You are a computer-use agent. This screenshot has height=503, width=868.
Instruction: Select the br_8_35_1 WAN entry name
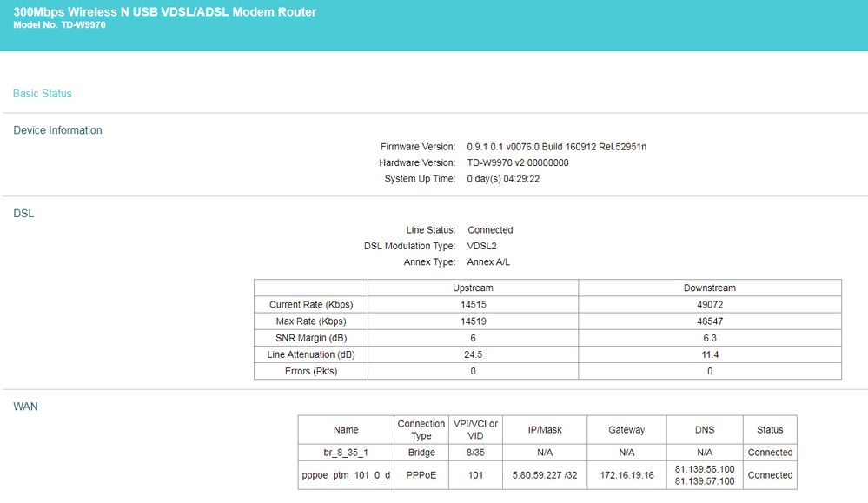[346, 452]
